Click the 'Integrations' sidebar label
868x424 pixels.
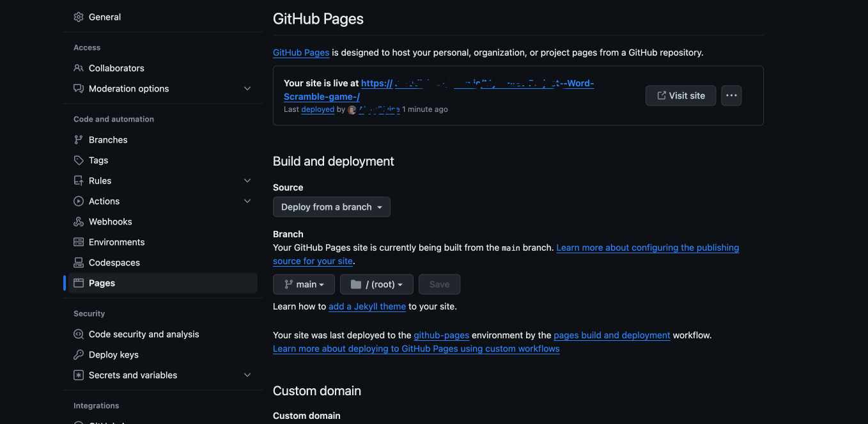96,406
